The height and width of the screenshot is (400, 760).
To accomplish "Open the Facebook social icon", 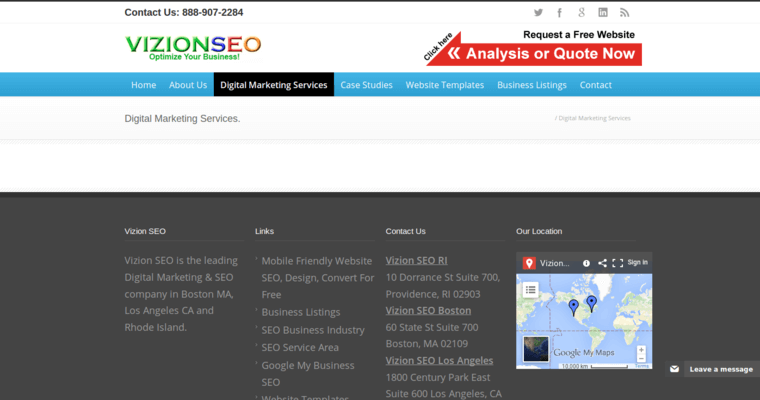I will tap(559, 13).
